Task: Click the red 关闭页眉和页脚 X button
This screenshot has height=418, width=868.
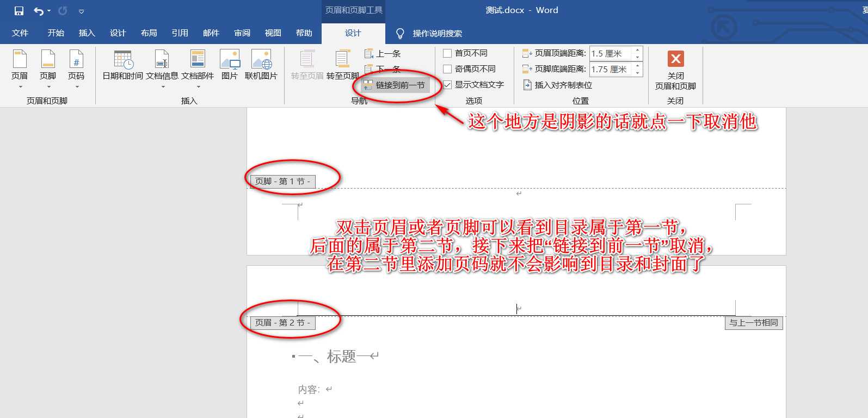Action: (x=675, y=59)
